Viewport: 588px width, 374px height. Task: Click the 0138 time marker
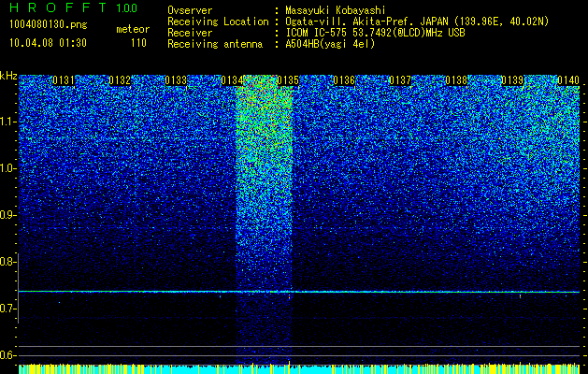click(x=456, y=80)
